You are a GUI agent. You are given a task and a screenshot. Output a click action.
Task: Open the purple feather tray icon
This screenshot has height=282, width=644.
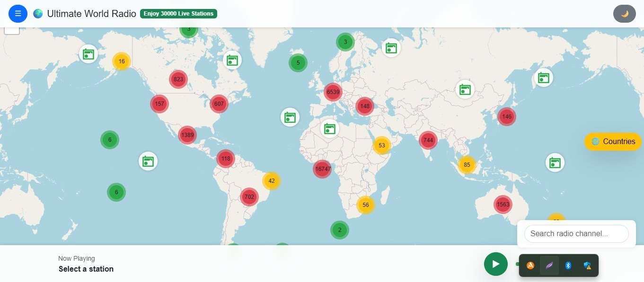pos(549,265)
